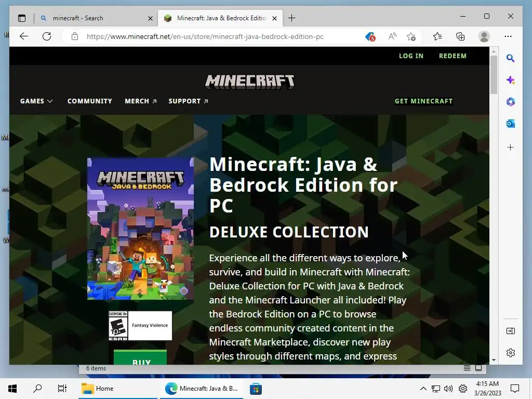Switch to the Home File Explorer taskbar button
The height and width of the screenshot is (399, 532).
point(118,389)
